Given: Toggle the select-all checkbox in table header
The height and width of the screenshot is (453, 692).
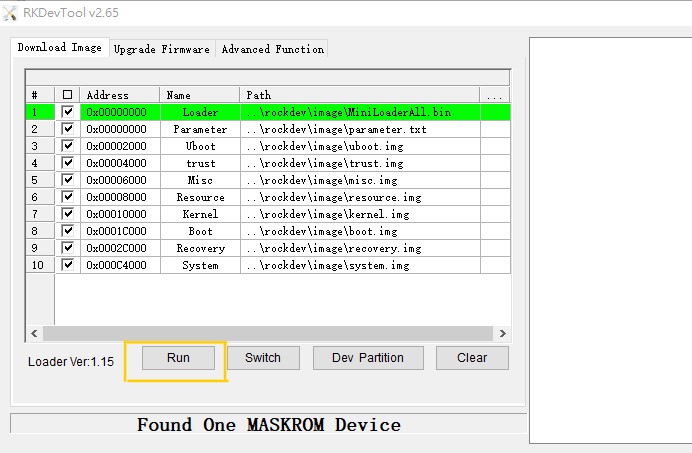Looking at the screenshot, I should 68,95.
